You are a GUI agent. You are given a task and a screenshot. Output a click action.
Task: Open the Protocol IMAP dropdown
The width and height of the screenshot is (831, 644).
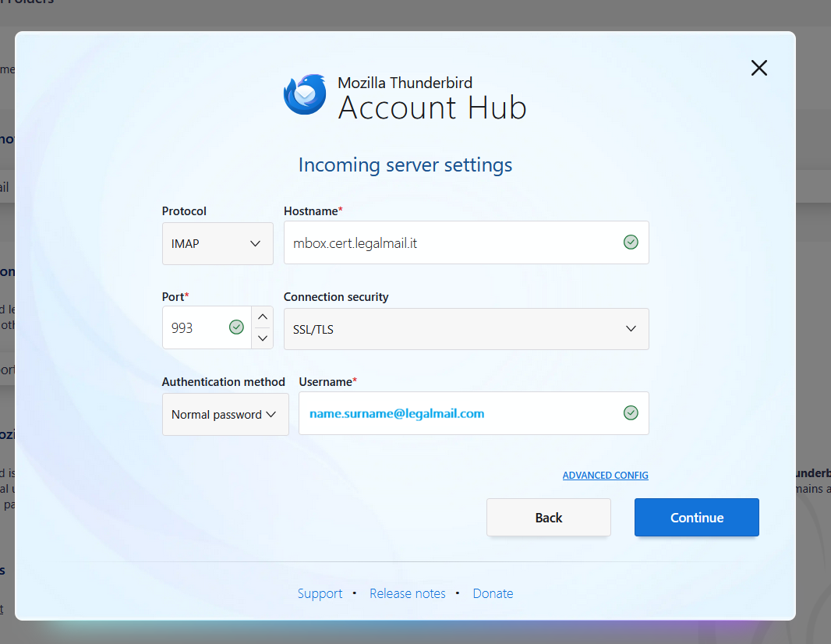(217, 243)
